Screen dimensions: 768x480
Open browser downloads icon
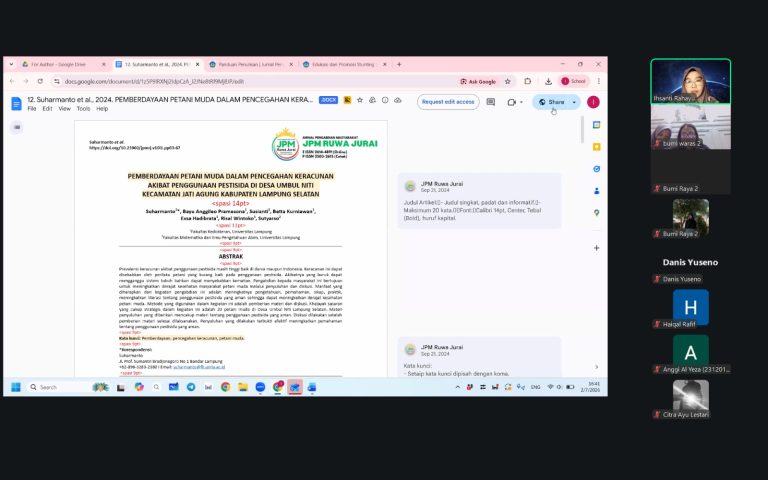click(548, 81)
